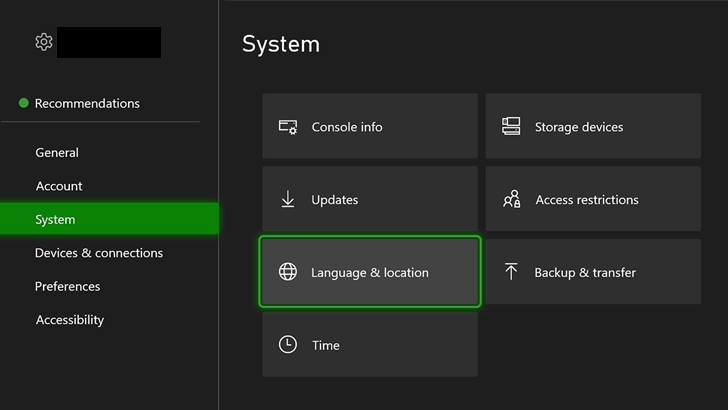Select General in the sidebar
728x410 pixels.
pos(57,152)
